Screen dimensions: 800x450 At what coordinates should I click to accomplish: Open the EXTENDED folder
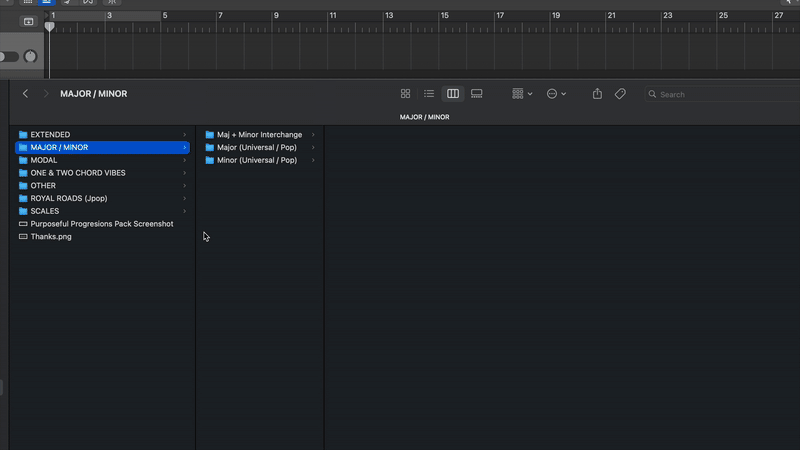[x=50, y=134]
